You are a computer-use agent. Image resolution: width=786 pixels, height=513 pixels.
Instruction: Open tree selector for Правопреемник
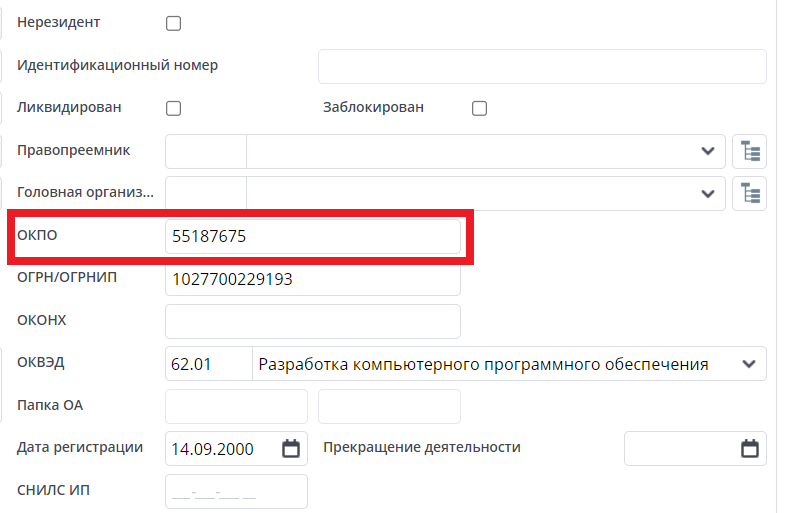point(749,152)
